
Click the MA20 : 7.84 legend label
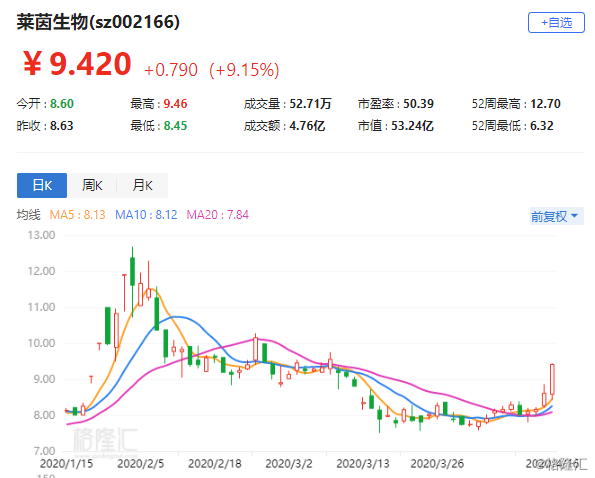pyautogui.click(x=218, y=215)
